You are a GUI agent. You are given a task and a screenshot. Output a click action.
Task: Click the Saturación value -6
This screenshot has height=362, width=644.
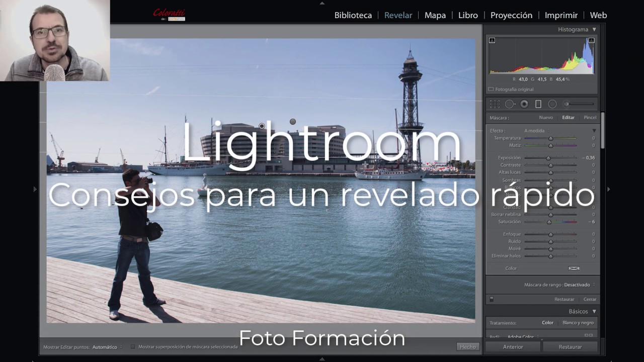click(592, 222)
